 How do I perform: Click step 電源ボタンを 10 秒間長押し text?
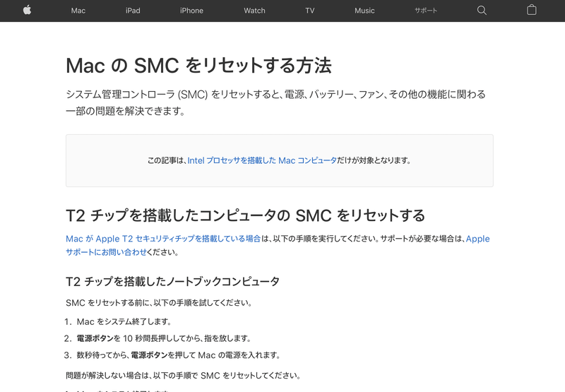point(164,338)
